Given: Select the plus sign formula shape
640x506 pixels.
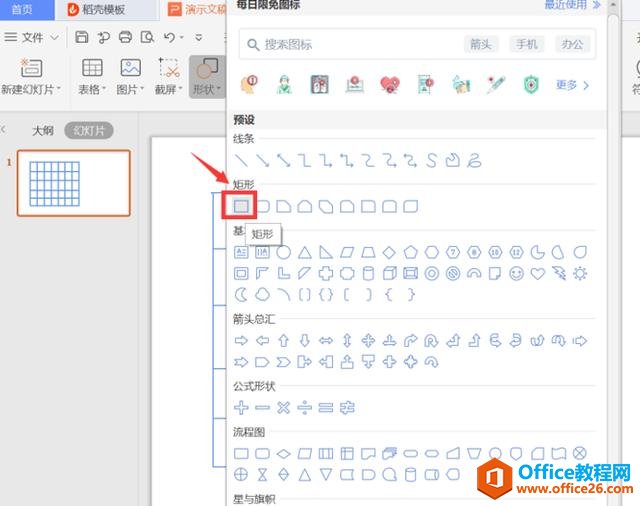Looking at the screenshot, I should (x=241, y=407).
